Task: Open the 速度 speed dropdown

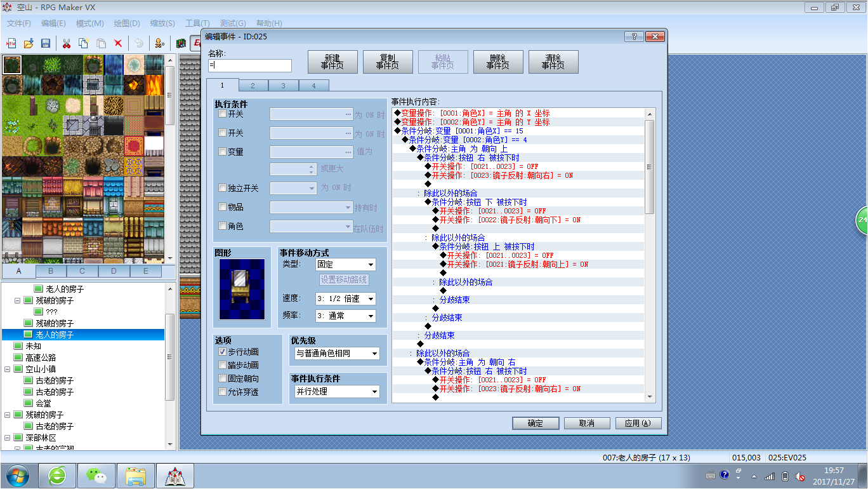Action: (346, 298)
